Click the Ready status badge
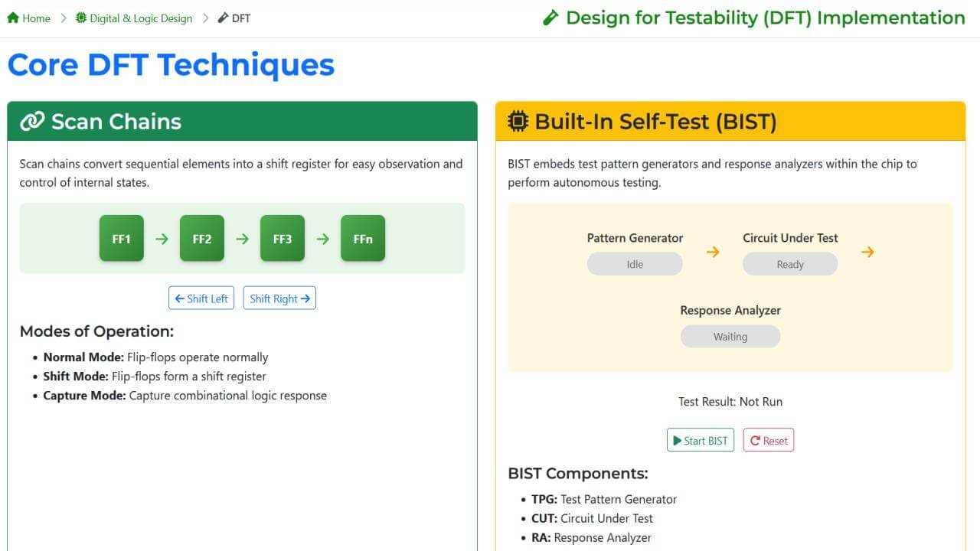Image resolution: width=980 pixels, height=551 pixels. [x=790, y=264]
